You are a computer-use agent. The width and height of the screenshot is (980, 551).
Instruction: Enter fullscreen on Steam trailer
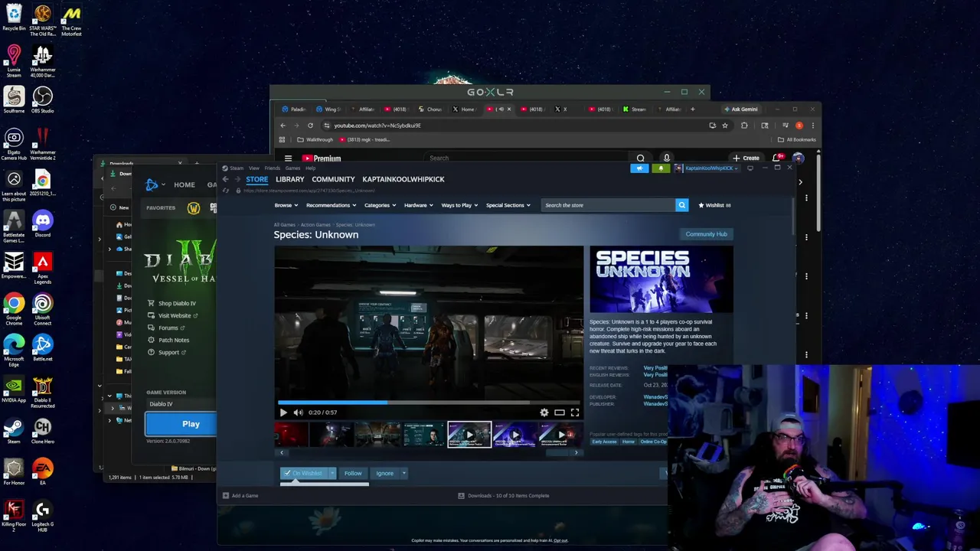tap(575, 412)
